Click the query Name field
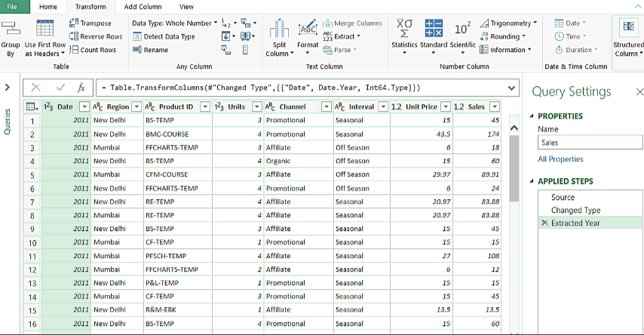Viewport: 644px width, 335px height. click(590, 143)
